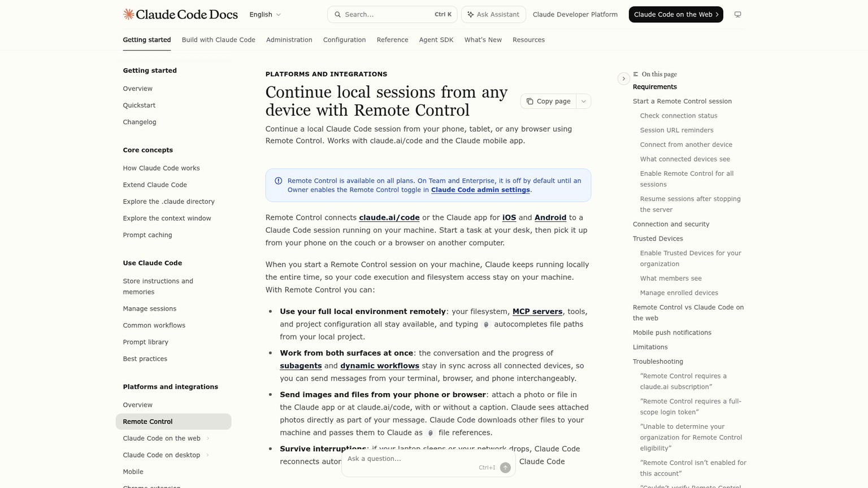The height and width of the screenshot is (488, 868).
Task: Click the Claude Code Docs logo
Action: [180, 15]
